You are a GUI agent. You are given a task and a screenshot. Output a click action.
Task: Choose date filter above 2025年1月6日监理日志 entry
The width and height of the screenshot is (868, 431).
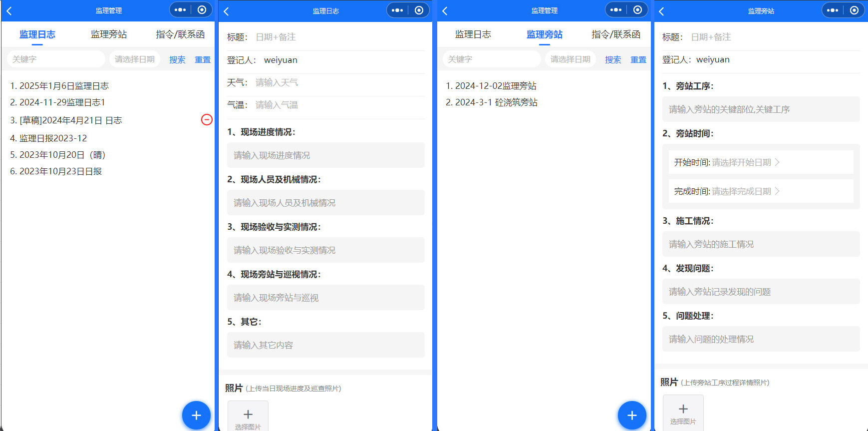click(134, 59)
